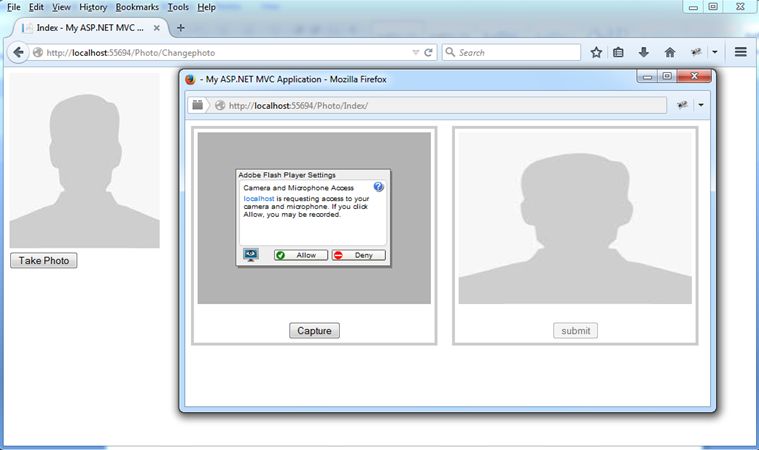Open Flash help question mark icon
The height and width of the screenshot is (450, 759).
[x=379, y=187]
